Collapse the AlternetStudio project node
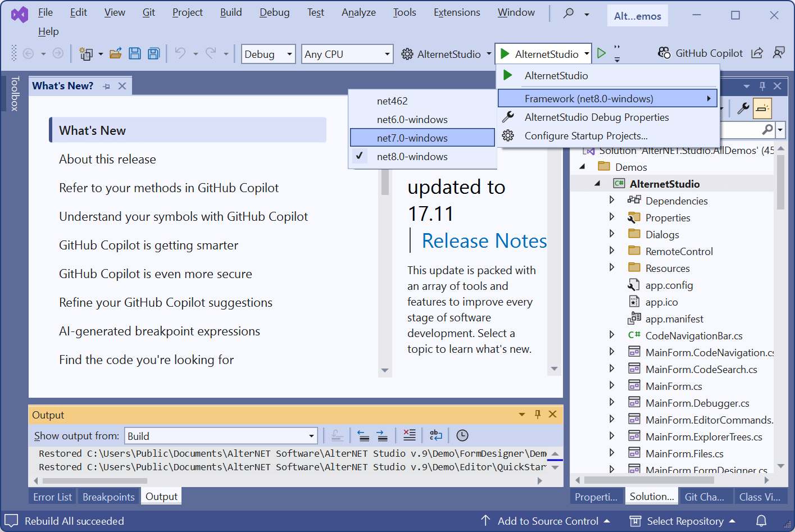This screenshot has width=795, height=532. tap(597, 183)
